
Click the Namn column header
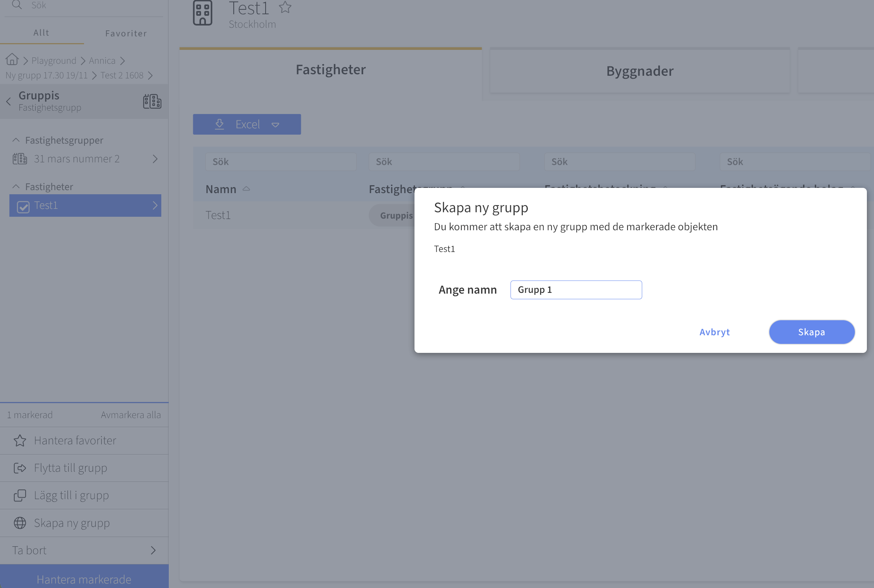click(x=221, y=189)
